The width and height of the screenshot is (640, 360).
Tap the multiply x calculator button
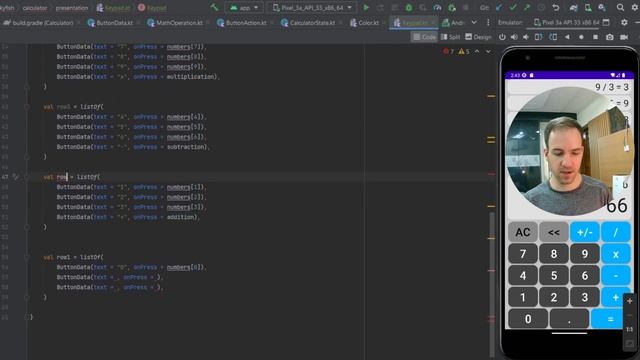tap(616, 254)
